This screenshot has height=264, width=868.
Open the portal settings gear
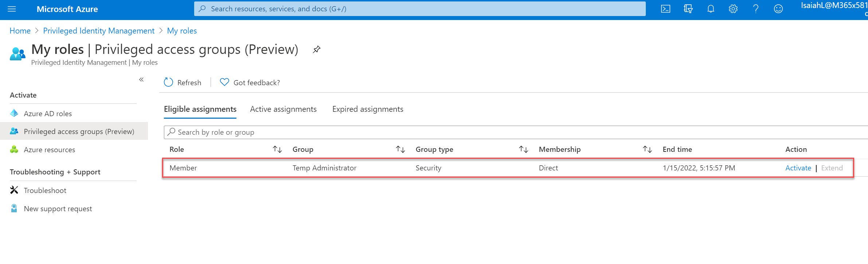733,9
